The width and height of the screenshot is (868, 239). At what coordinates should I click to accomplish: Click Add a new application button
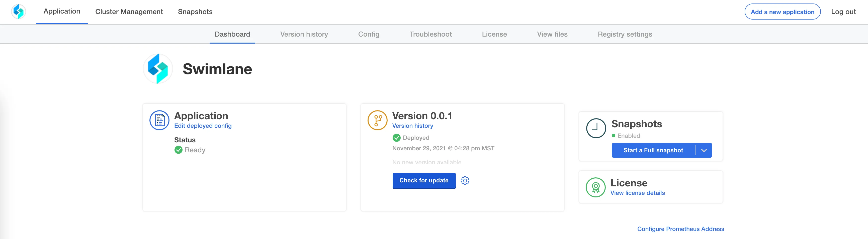[x=783, y=12]
